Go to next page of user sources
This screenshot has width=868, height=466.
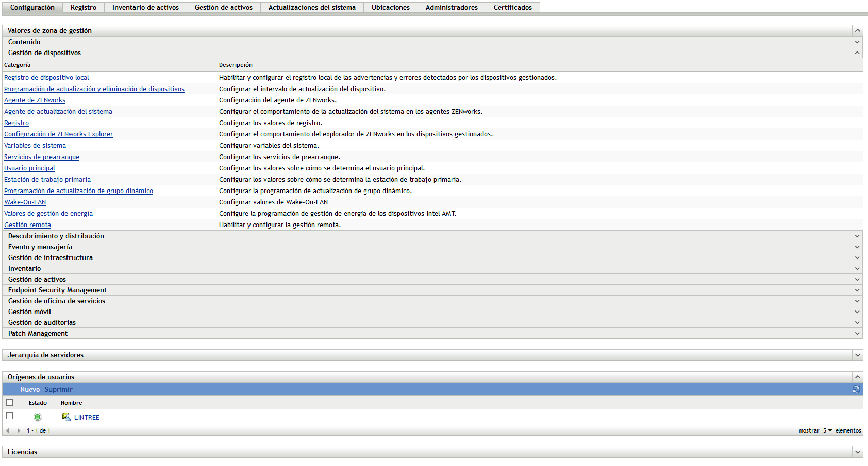pyautogui.click(x=19, y=430)
